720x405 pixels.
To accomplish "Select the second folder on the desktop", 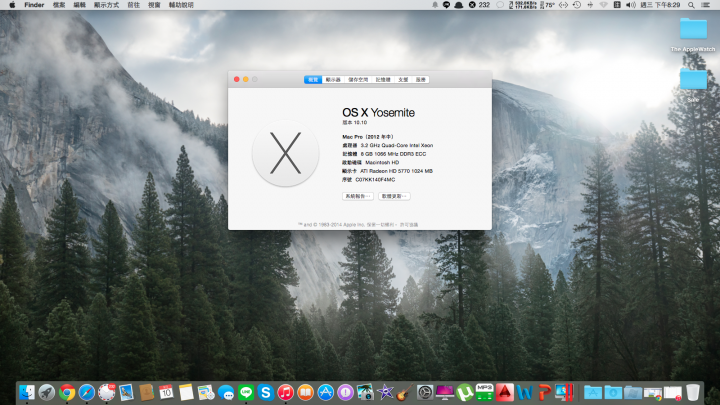I will coord(693,79).
